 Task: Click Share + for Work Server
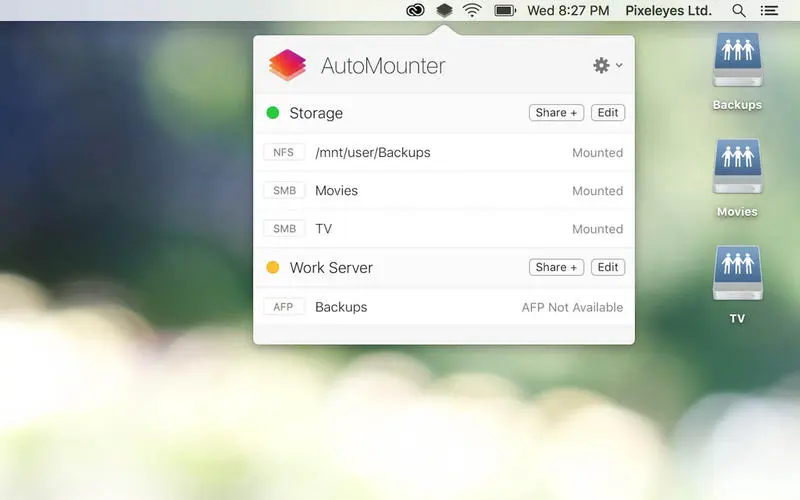[x=556, y=267]
